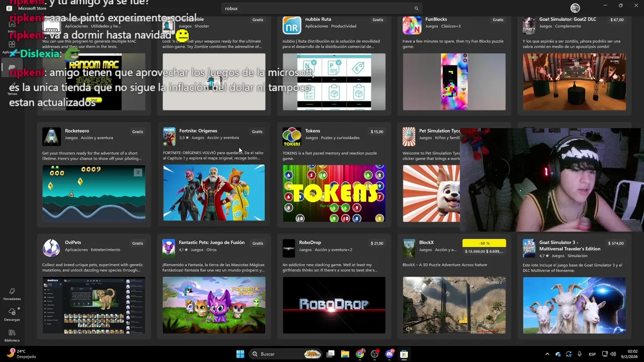
Task: Go to Aplicaciones in the Store sidebar
Action: tap(12, 47)
